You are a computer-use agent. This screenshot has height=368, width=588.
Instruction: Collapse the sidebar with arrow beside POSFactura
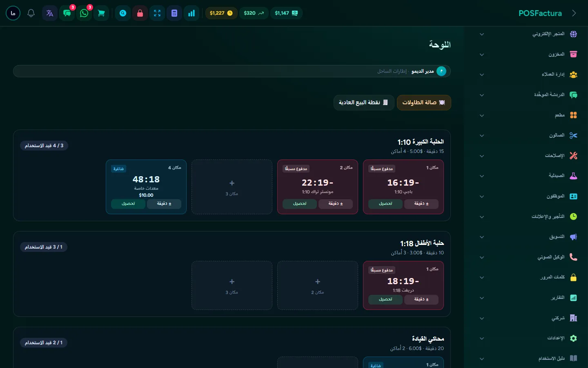tap(574, 13)
